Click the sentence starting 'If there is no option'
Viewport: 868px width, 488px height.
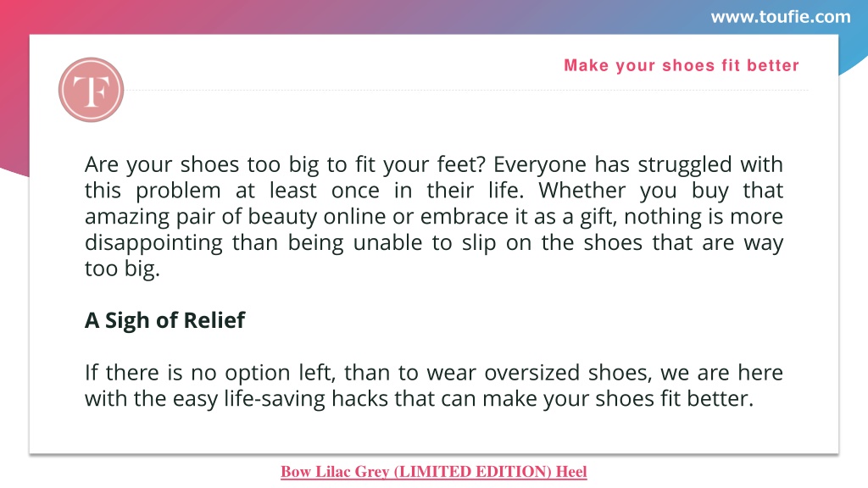click(x=434, y=385)
